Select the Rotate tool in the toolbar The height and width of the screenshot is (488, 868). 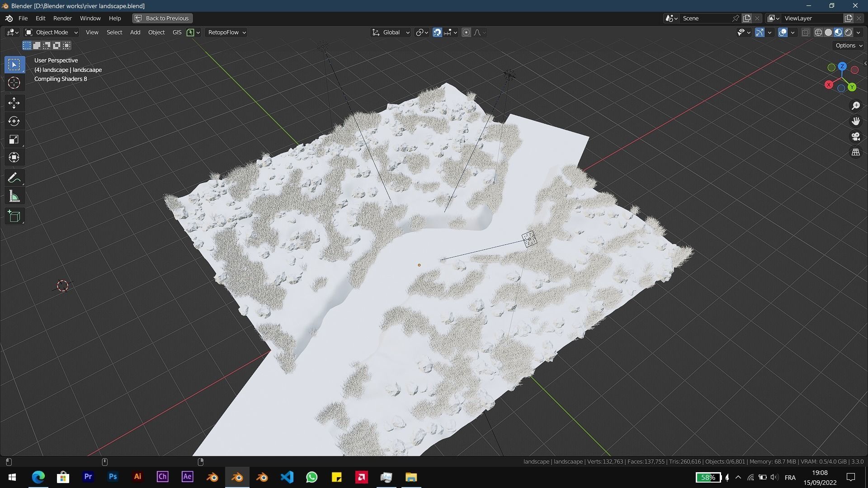14,121
